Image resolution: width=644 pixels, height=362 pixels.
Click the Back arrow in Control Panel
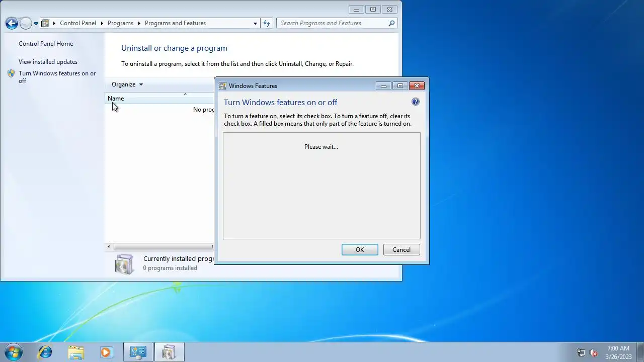point(12,23)
